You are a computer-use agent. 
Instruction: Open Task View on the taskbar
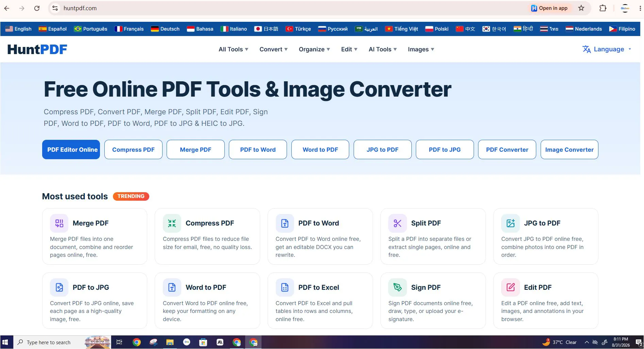(119, 342)
